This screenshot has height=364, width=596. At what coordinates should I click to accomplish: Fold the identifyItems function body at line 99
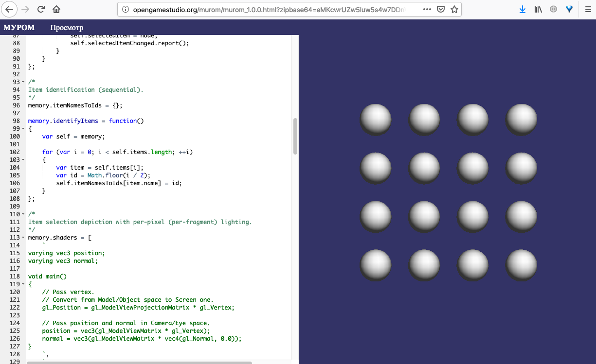click(x=24, y=129)
